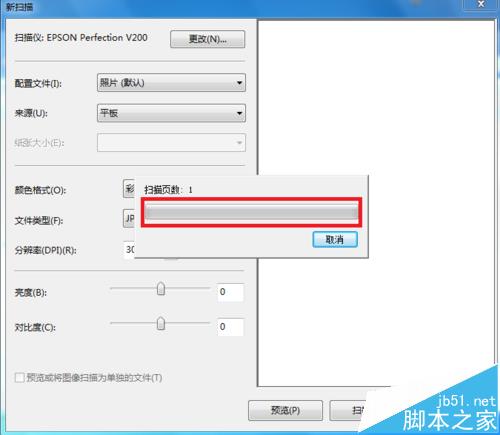Click the 对比度 contrast slider thumb
Screen dimensions: 500x435
pos(161,323)
